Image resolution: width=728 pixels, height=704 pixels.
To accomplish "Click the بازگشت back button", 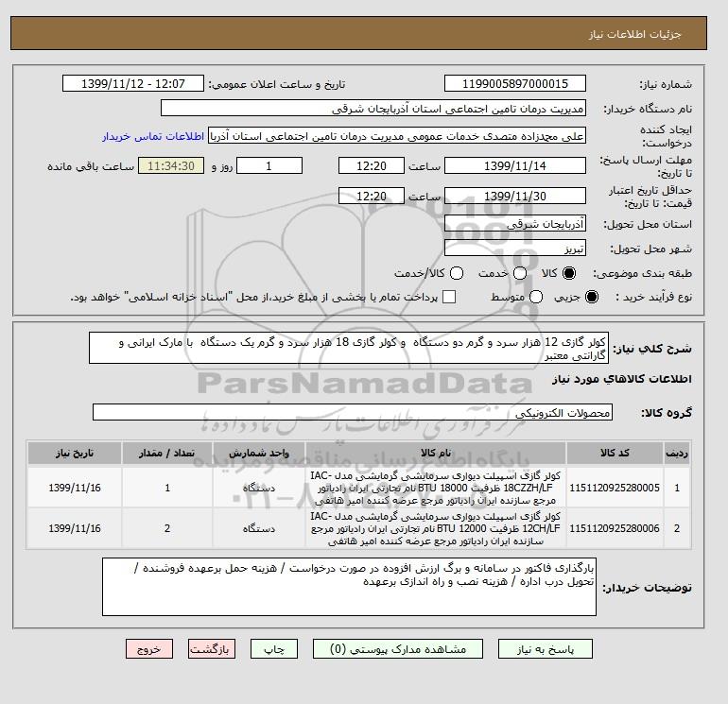I will (212, 649).
